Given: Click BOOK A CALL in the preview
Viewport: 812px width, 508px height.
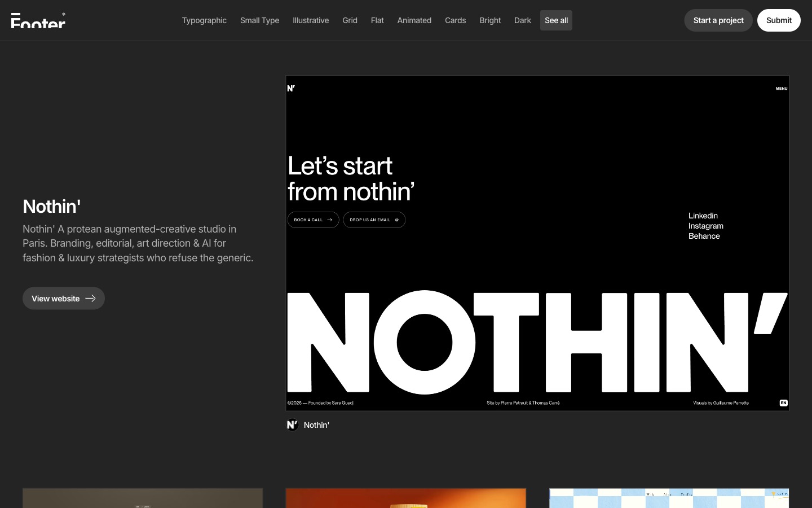Looking at the screenshot, I should (313, 220).
